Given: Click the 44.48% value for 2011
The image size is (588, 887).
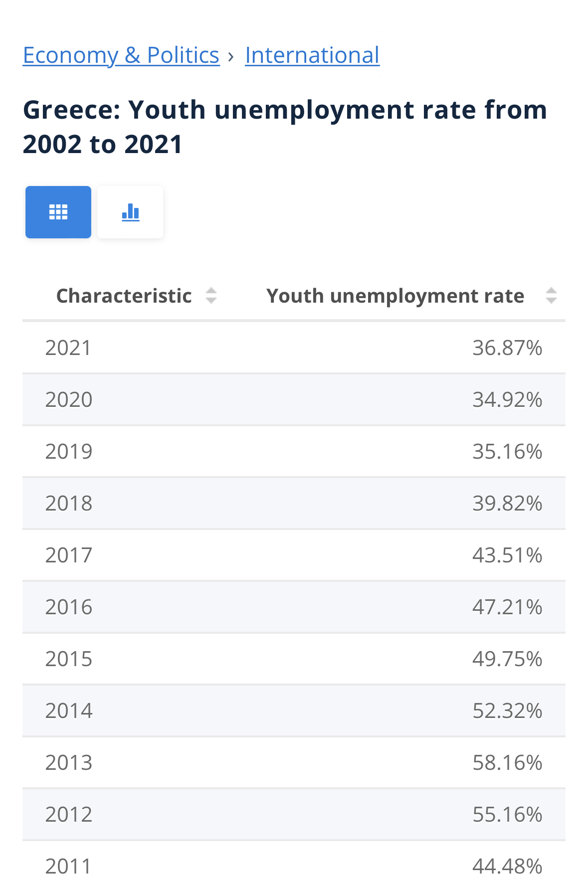Looking at the screenshot, I should click(507, 866).
